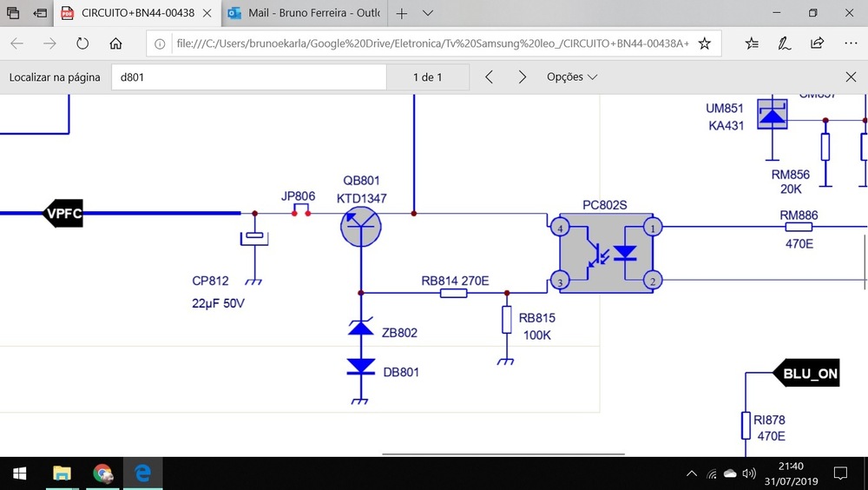Open the Windows Start menu
Viewport: 868px width, 490px height.
pos(19,473)
